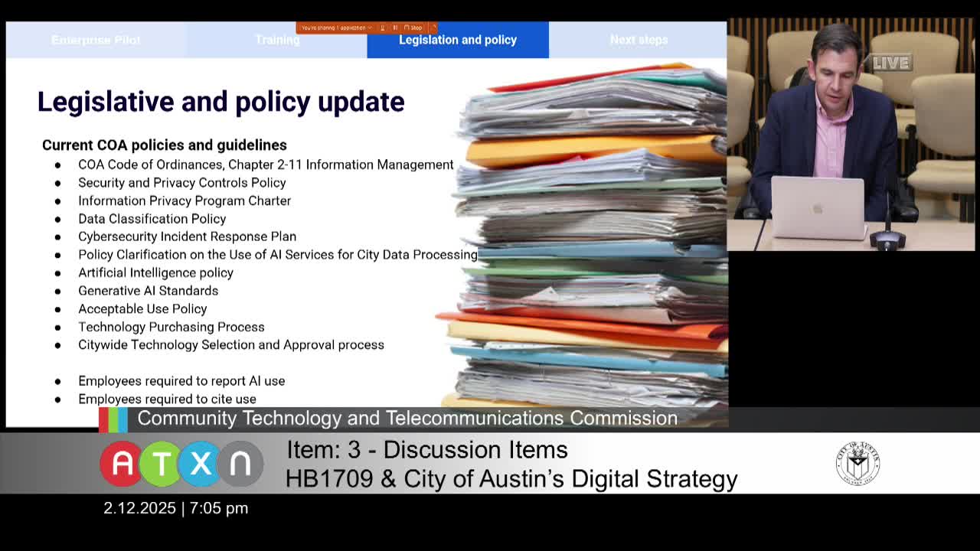The image size is (980, 551).
Task: Click the presenter hand icon in sharing toolbar
Action: (x=384, y=28)
